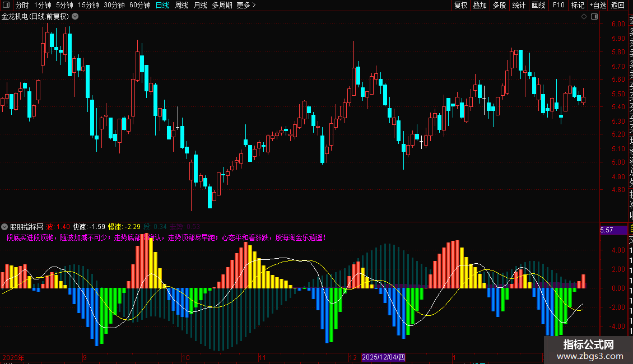Screen dimensions: 633x364
Task: Select the 日线 daily chart tab
Action: coord(162,5)
